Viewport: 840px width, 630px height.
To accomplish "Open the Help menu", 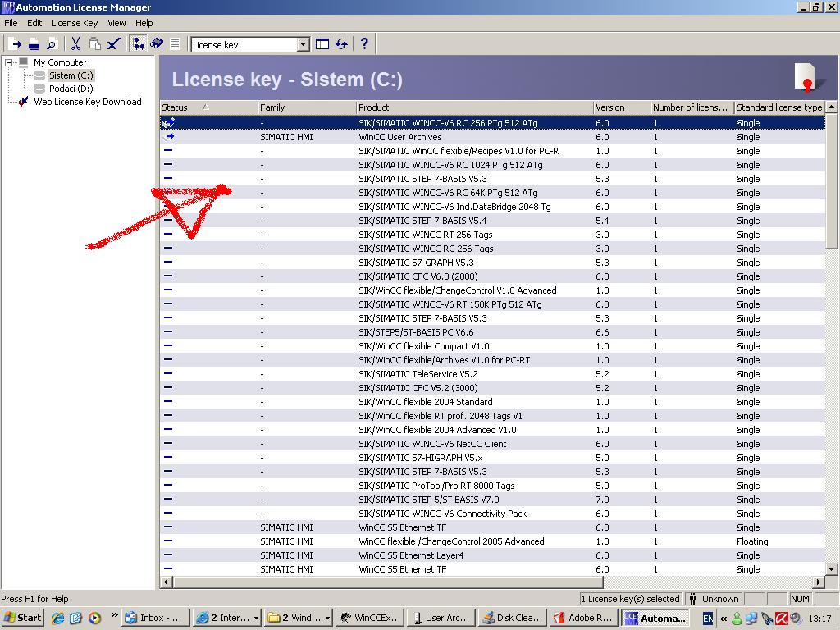I will tap(144, 23).
